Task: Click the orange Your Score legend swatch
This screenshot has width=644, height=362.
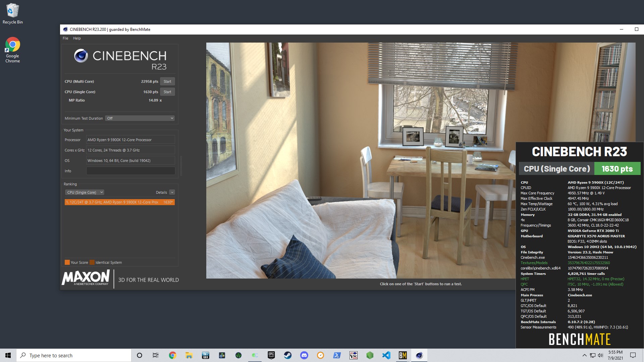Action: [67, 262]
